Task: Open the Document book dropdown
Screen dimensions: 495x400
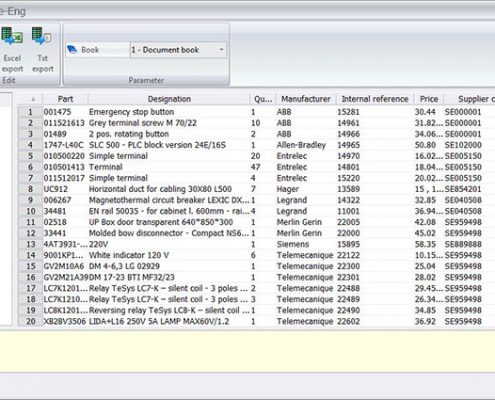Action: coord(178,50)
